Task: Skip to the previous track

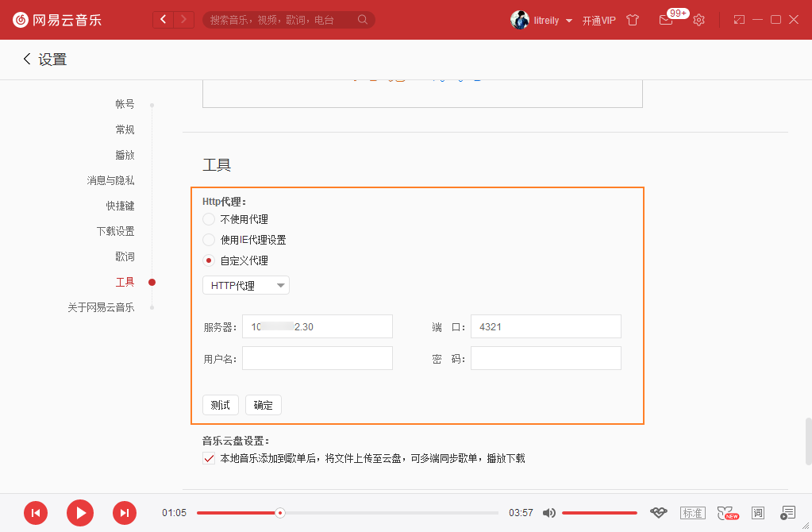Action: pyautogui.click(x=36, y=513)
